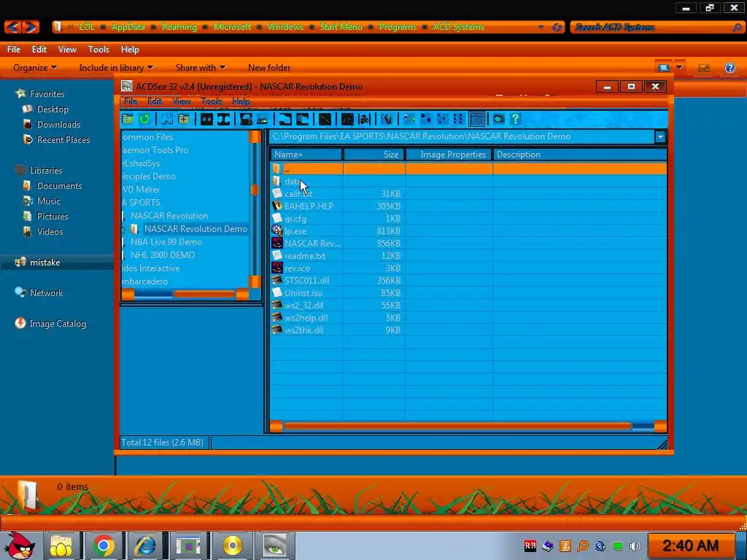Select readme.txt in file list
Viewport: 747px width, 560px height.
pos(305,256)
